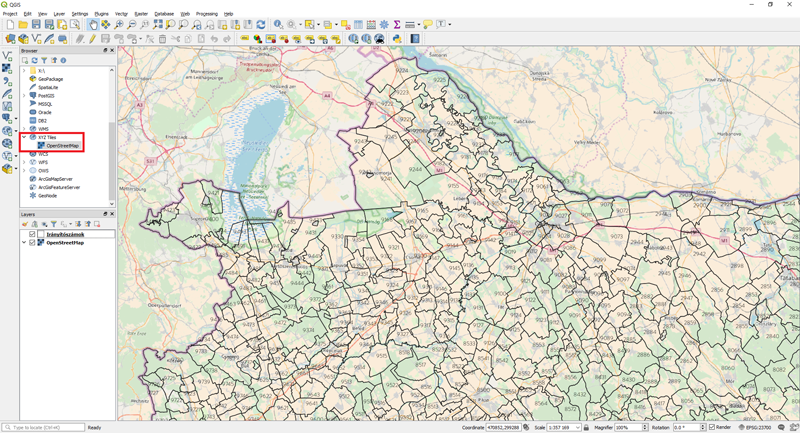
Task: Open Layer Styling panel brush icon in Layers
Action: click(24, 224)
